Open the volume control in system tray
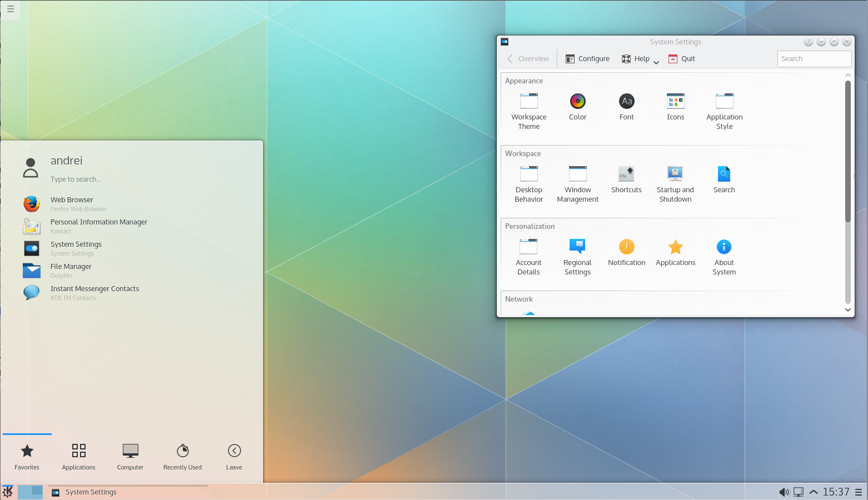 pos(784,492)
